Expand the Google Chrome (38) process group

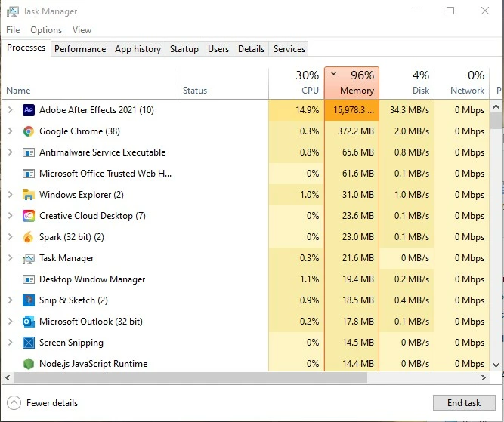[11, 131]
